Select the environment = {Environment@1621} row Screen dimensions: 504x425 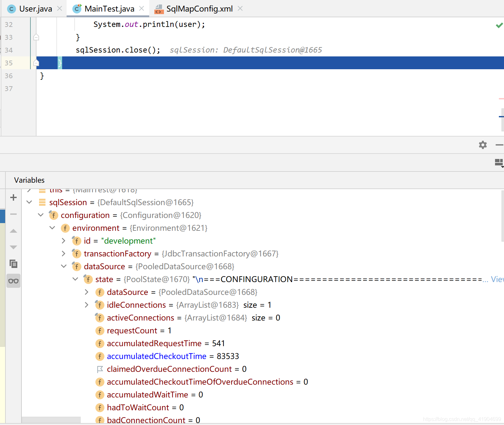pyautogui.click(x=263, y=228)
